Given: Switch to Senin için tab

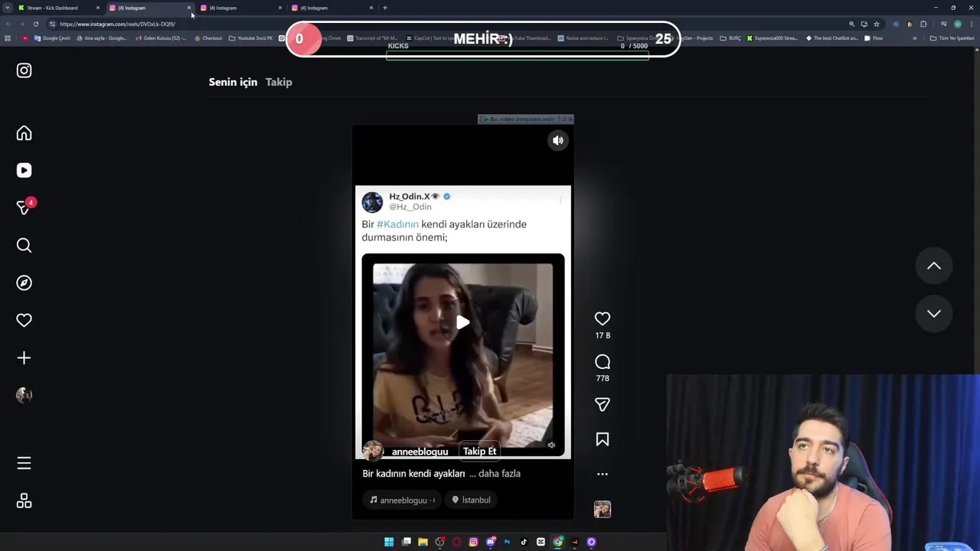Looking at the screenshot, I should click(x=233, y=82).
